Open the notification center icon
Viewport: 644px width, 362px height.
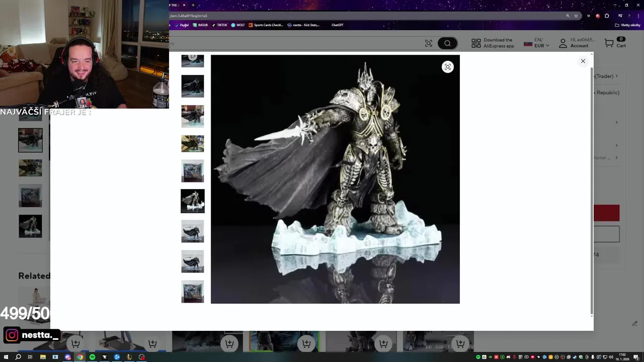636,357
